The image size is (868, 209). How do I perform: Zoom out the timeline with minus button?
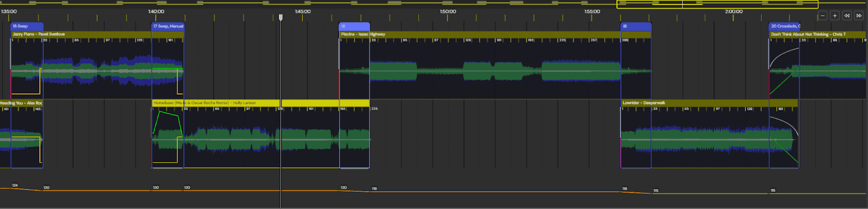823,16
